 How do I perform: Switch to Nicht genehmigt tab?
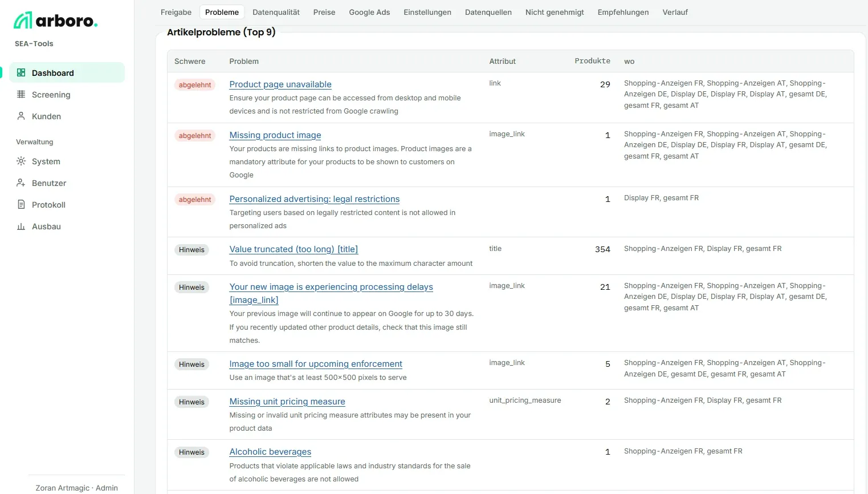555,12
